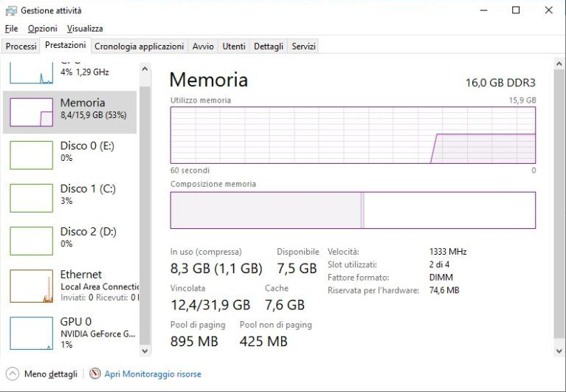Select the Disco 0 (E:) graph icon
Image resolution: width=566 pixels, height=392 pixels.
31,155
